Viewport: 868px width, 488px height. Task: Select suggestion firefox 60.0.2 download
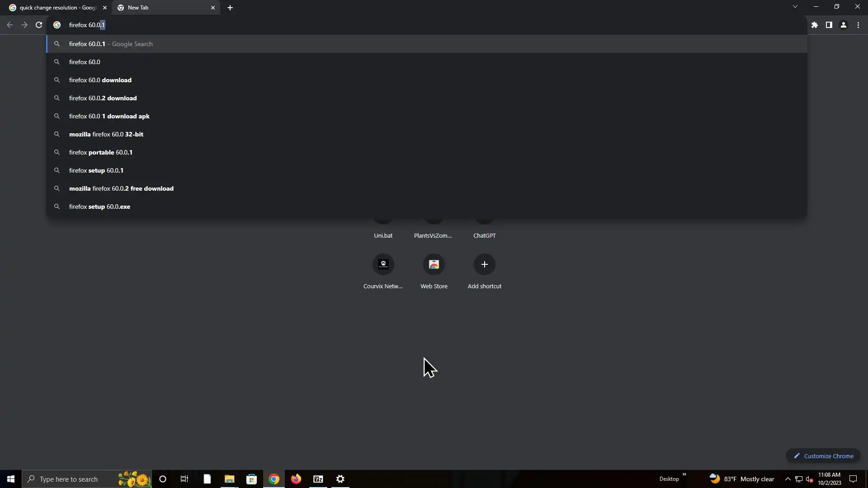click(x=103, y=98)
